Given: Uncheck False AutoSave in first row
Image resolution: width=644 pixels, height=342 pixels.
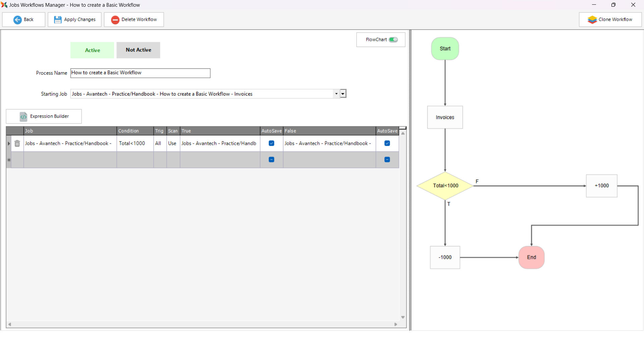Looking at the screenshot, I should pos(387,144).
